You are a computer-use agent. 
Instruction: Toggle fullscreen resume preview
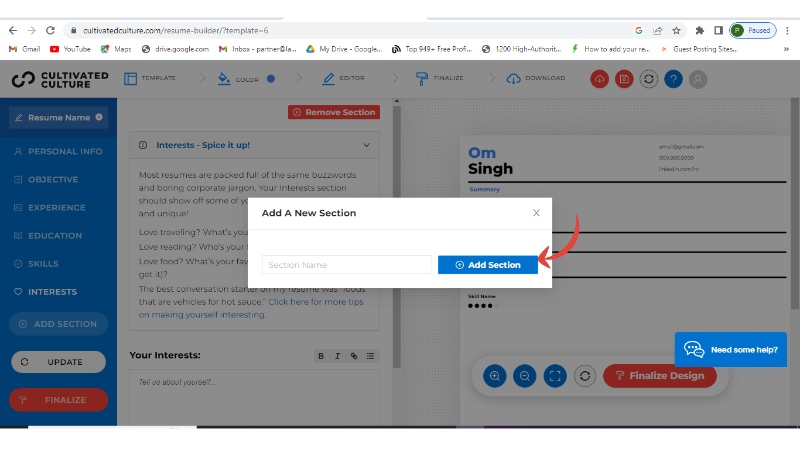[556, 376]
